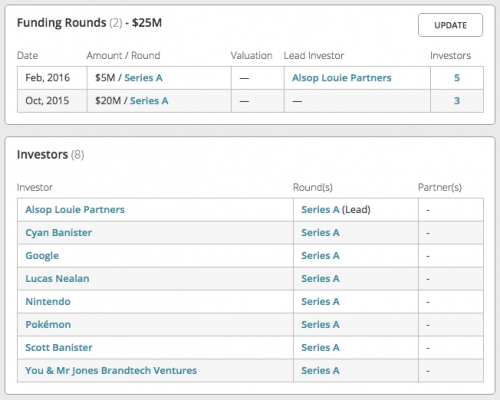Open Google investor profile
Image resolution: width=500 pixels, height=400 pixels.
pos(42,256)
